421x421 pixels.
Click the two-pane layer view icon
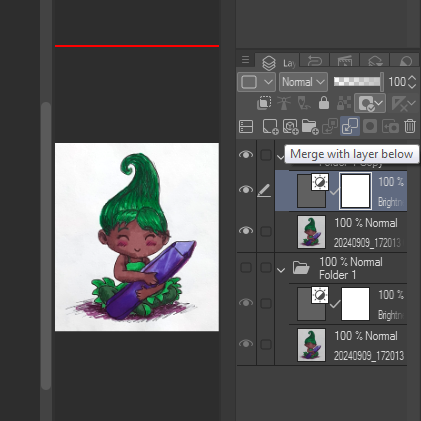click(x=246, y=127)
